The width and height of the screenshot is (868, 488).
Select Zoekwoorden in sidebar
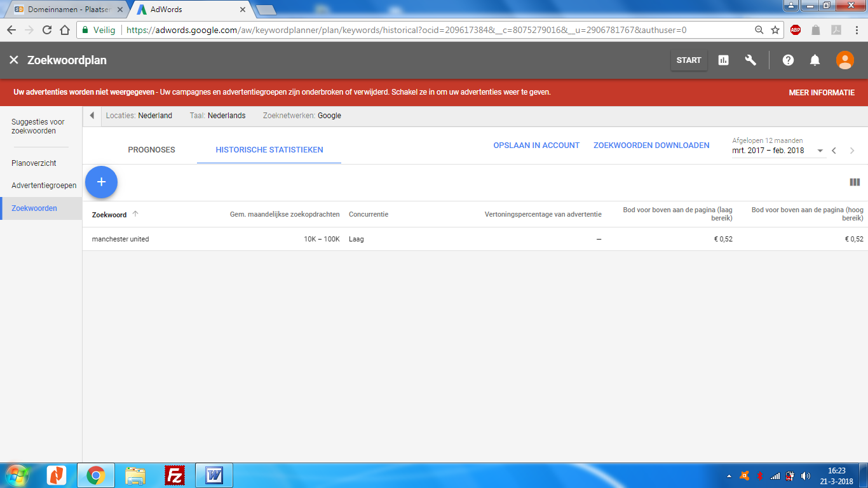point(41,208)
